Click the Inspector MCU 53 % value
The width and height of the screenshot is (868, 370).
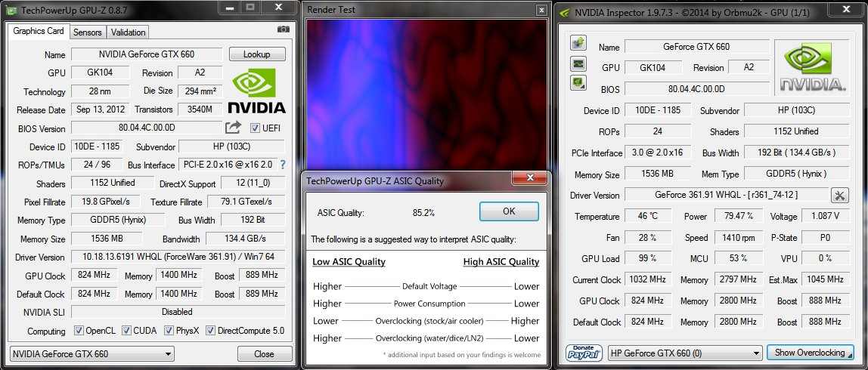coord(738,257)
